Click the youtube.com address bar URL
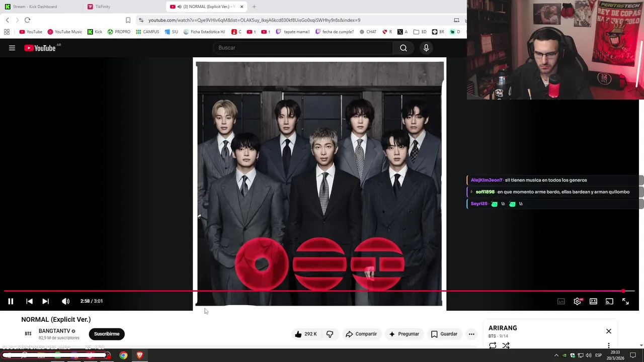This screenshot has width=644, height=362. 254,20
